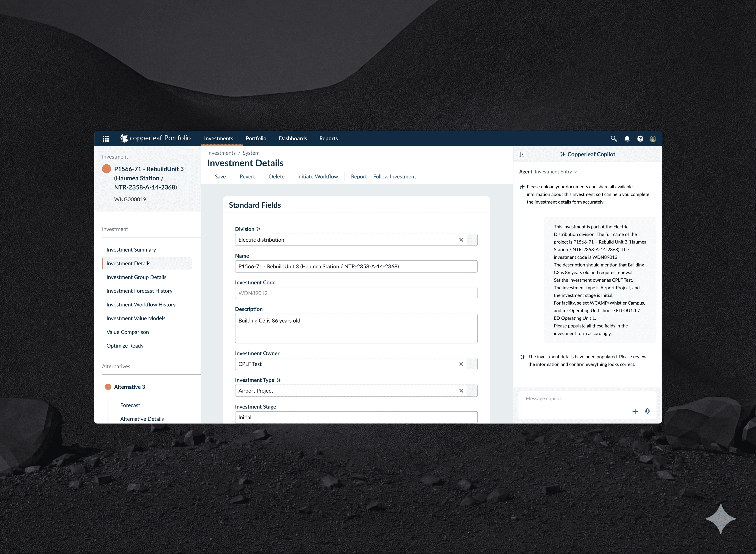This screenshot has height=554, width=756.
Task: Activate the microphone voice input icon
Action: pyautogui.click(x=647, y=411)
